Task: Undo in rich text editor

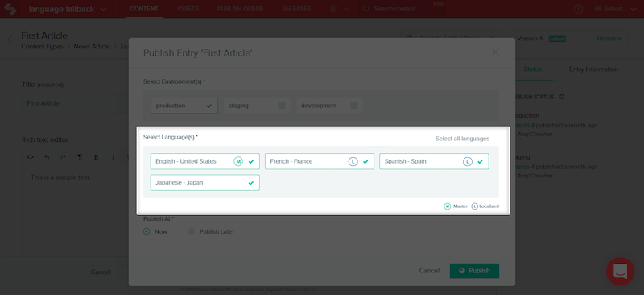Action: (x=47, y=157)
